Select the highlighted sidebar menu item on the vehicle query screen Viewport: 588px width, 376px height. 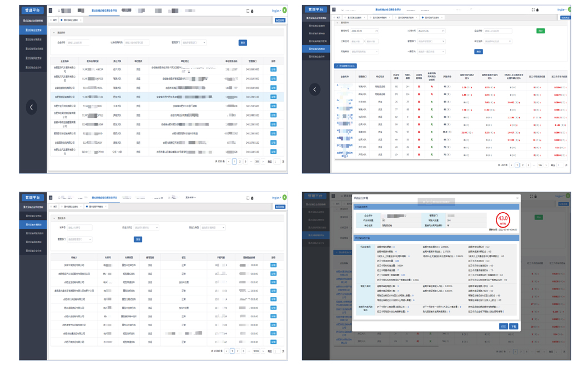(x=33, y=225)
